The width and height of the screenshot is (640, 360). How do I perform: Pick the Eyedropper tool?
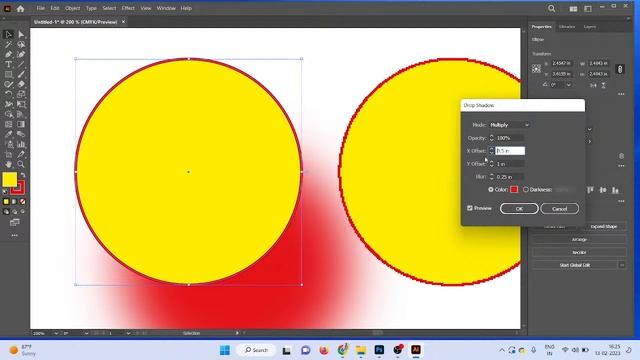tap(8, 134)
